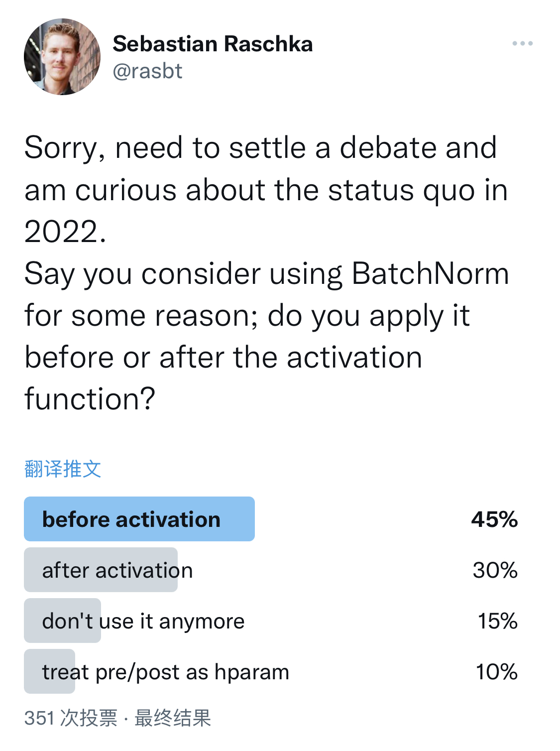Click the word "function?" ending the tweet
The image size is (560, 751).
90,399
